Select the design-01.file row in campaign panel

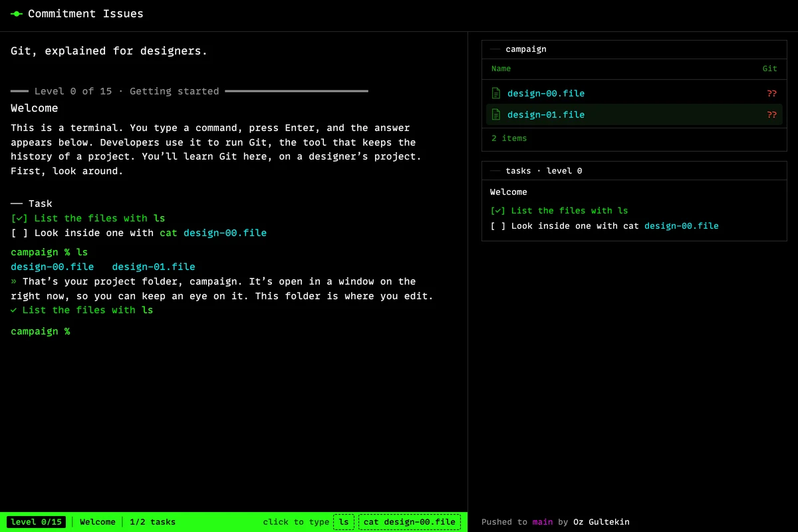pos(634,114)
